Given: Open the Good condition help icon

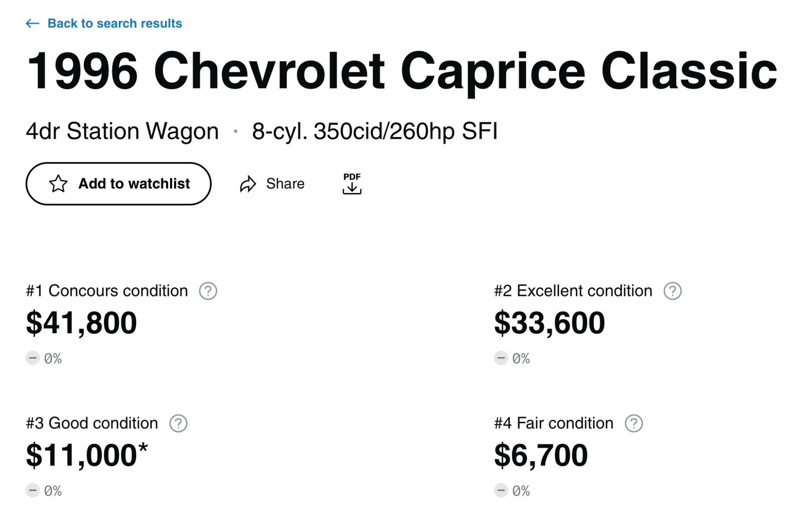Looking at the screenshot, I should [178, 423].
